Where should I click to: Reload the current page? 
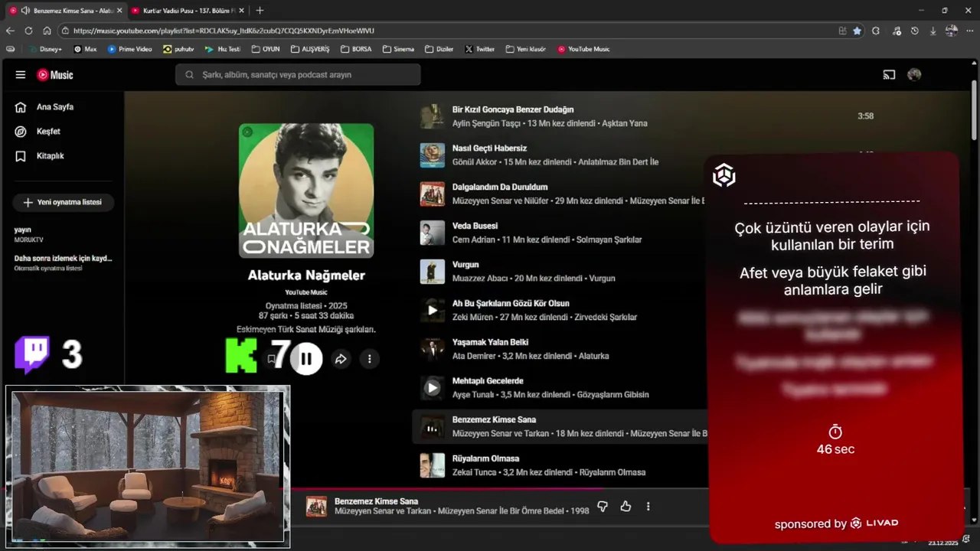(28, 31)
